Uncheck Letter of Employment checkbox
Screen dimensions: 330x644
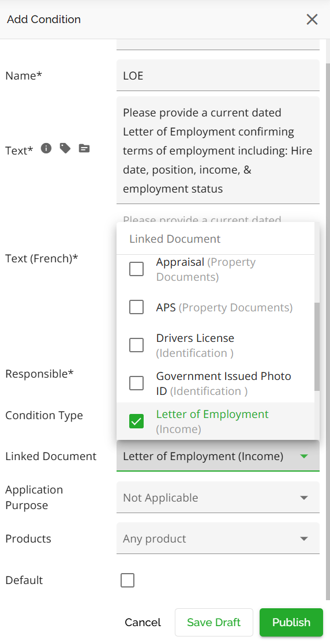click(136, 421)
